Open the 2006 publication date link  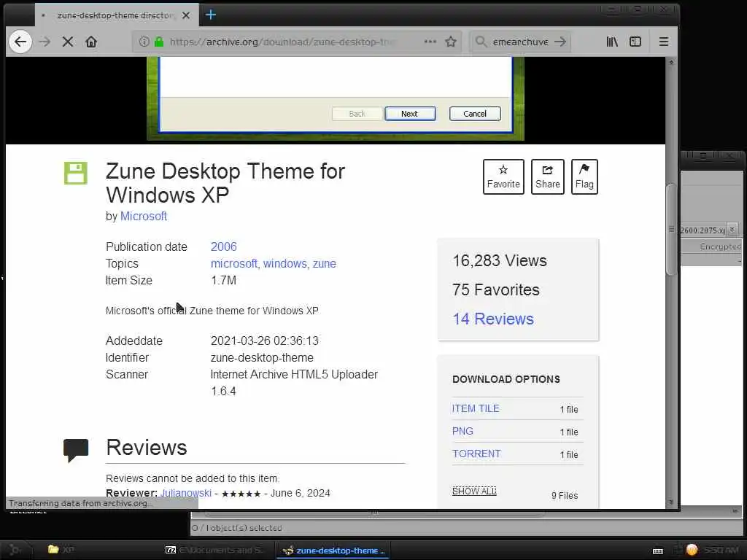(223, 246)
